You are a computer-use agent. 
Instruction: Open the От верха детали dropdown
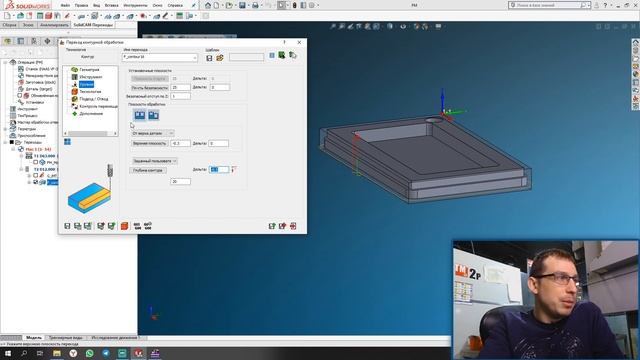(153, 133)
